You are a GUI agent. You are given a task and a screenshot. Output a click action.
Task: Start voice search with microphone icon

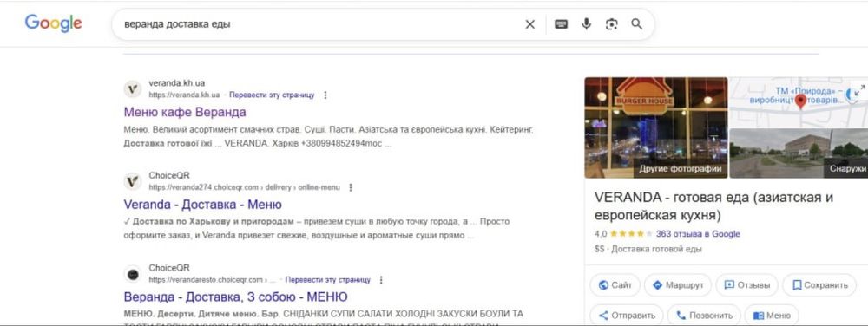(x=586, y=24)
